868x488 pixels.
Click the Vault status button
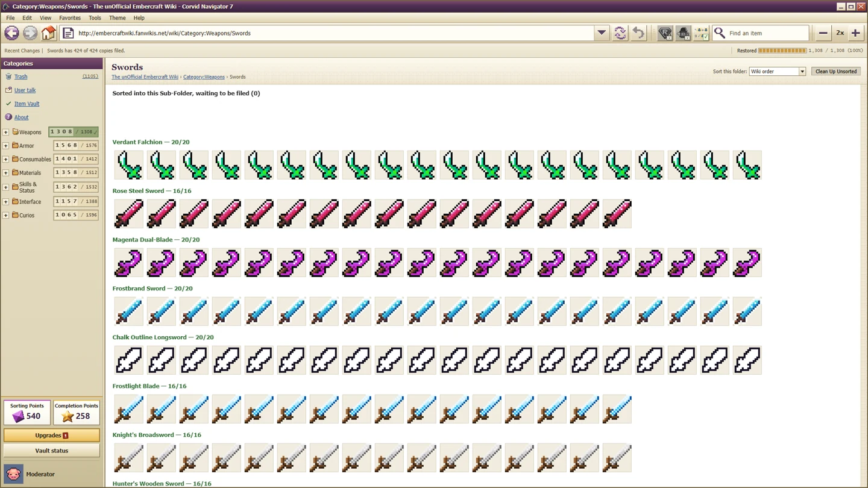52,451
